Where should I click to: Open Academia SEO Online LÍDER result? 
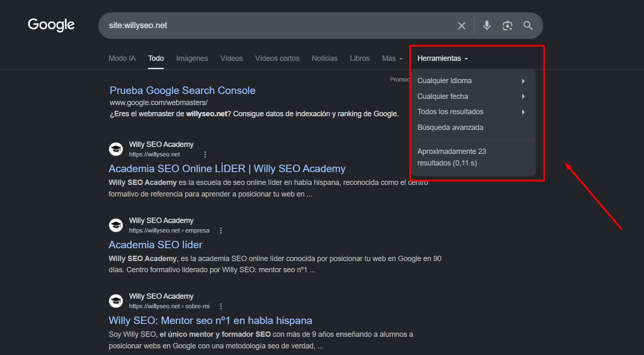[x=227, y=168]
